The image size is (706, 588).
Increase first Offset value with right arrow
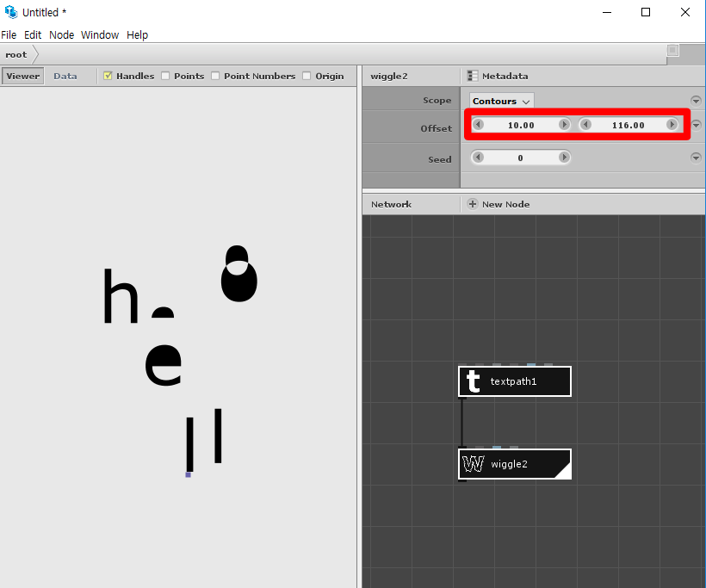(x=564, y=125)
